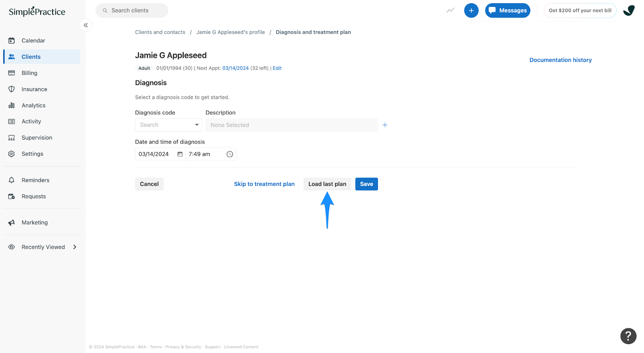Click the Supervision icon in the sidebar
Screen dimensions: 644x353
(x=12, y=138)
